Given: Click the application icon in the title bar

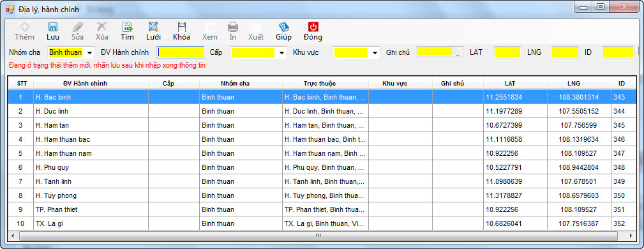Looking at the screenshot, I should pyautogui.click(x=10, y=9).
